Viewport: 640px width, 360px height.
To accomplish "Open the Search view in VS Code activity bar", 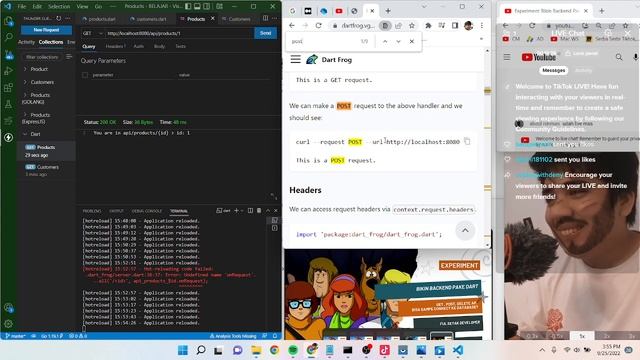I will point(9,37).
